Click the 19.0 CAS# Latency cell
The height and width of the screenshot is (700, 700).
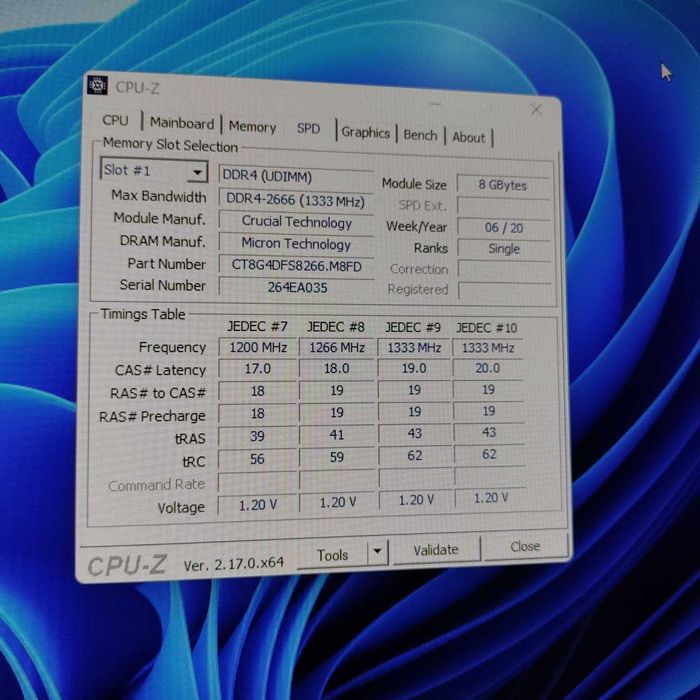point(414,368)
